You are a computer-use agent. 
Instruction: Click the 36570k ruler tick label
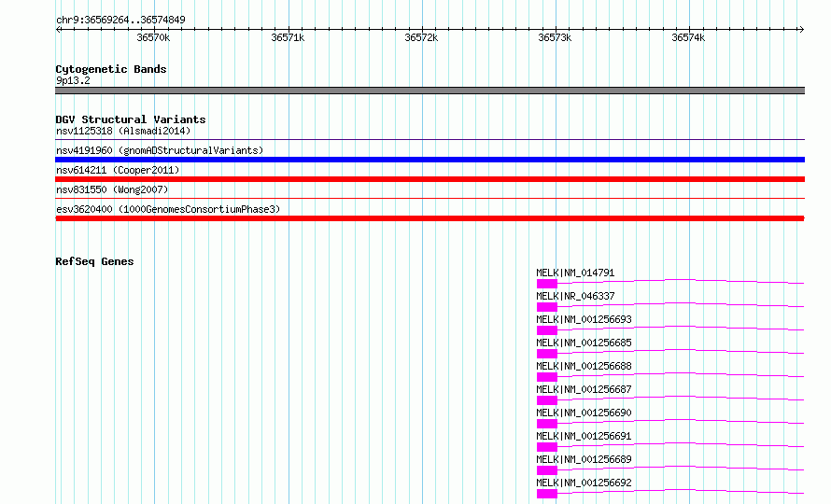click(153, 37)
